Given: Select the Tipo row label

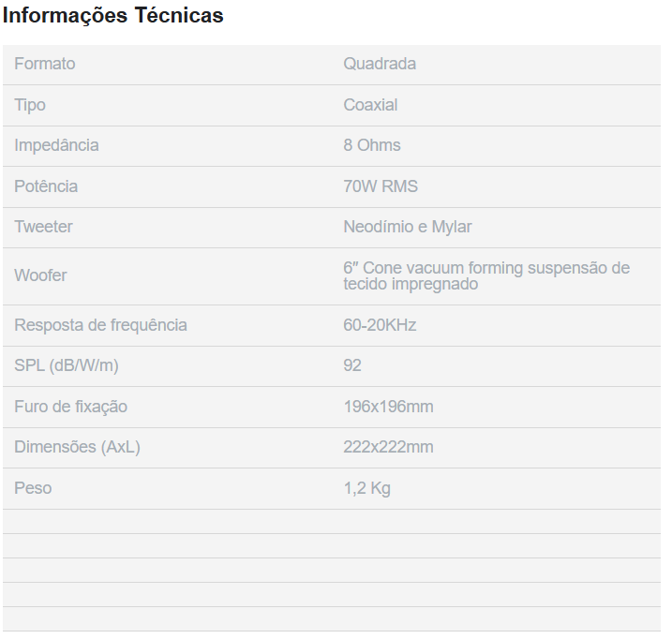Looking at the screenshot, I should point(30,105).
